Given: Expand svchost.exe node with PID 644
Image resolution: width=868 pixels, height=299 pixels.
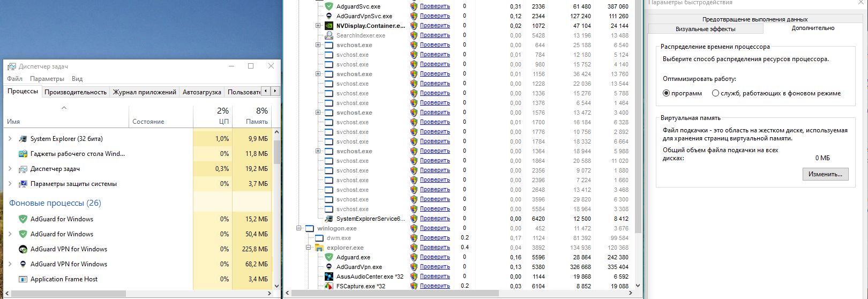Looking at the screenshot, I should click(x=318, y=45).
